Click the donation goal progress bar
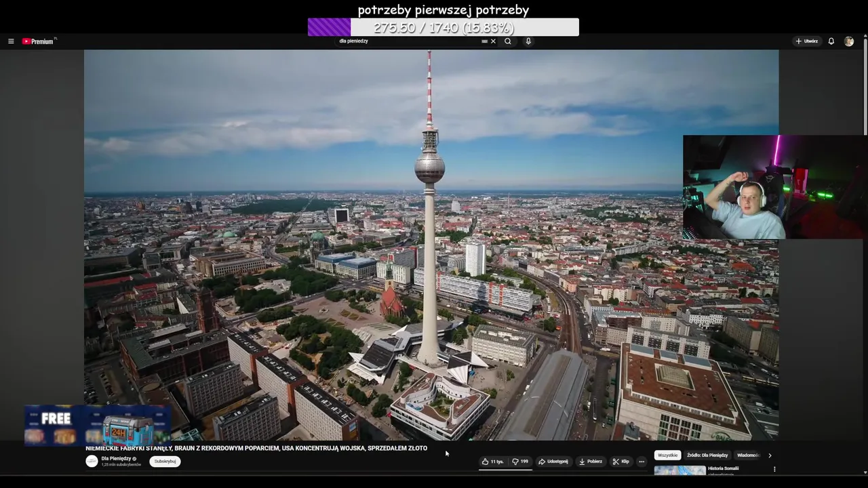 coord(443,27)
